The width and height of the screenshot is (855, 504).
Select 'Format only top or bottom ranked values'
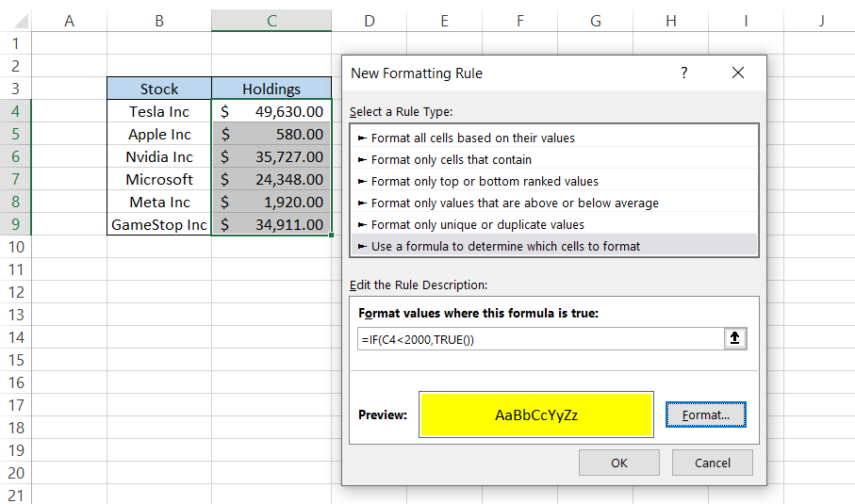click(485, 181)
